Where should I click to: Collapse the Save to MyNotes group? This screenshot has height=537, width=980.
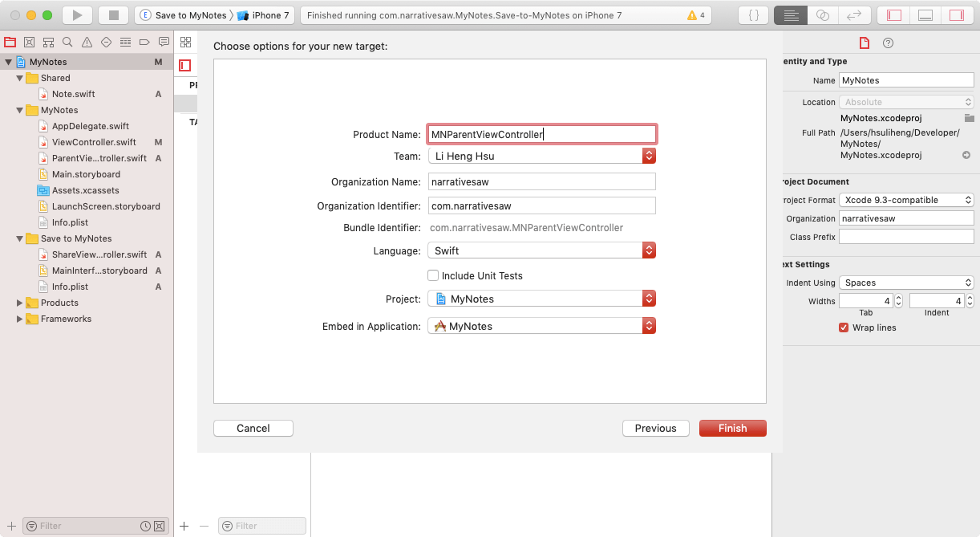click(19, 238)
